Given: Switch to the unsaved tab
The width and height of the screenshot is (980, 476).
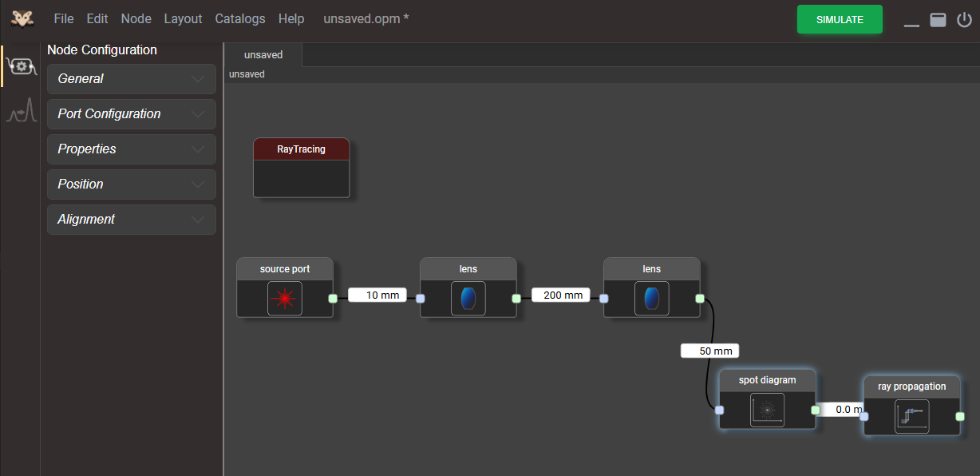Looking at the screenshot, I should pyautogui.click(x=263, y=55).
